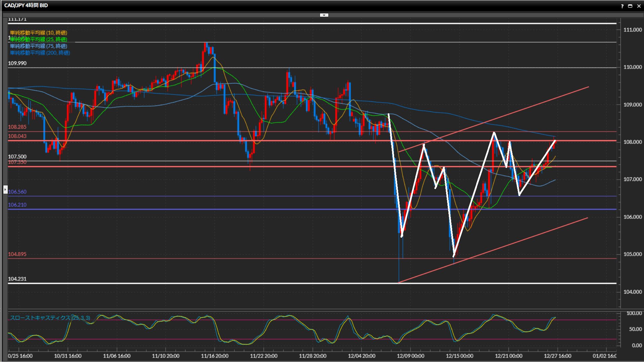
Task: Select the 75-period moving average label
Action: (38, 46)
